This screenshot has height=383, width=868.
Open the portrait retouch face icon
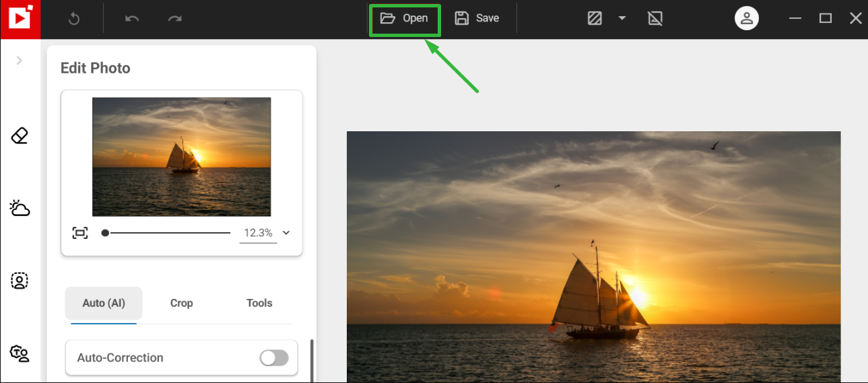click(20, 281)
